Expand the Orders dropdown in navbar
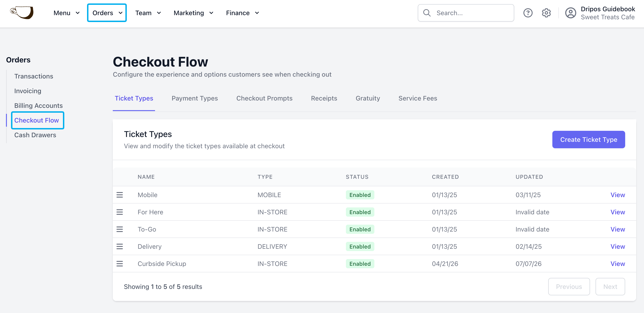Viewport: 644px width, 313px height. coord(107,13)
